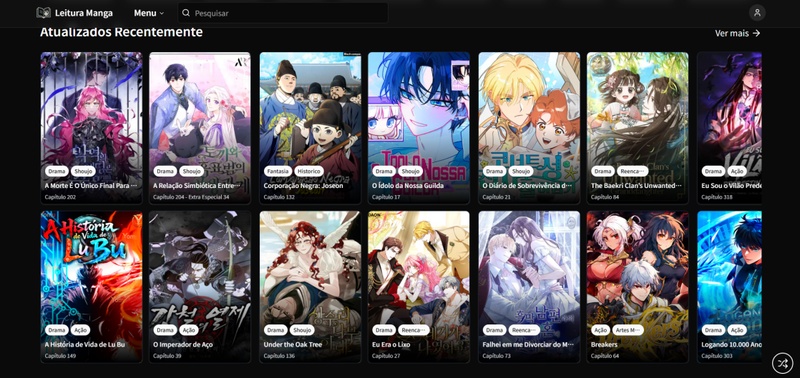Click title text Breakers
The height and width of the screenshot is (378, 800).
coord(604,345)
